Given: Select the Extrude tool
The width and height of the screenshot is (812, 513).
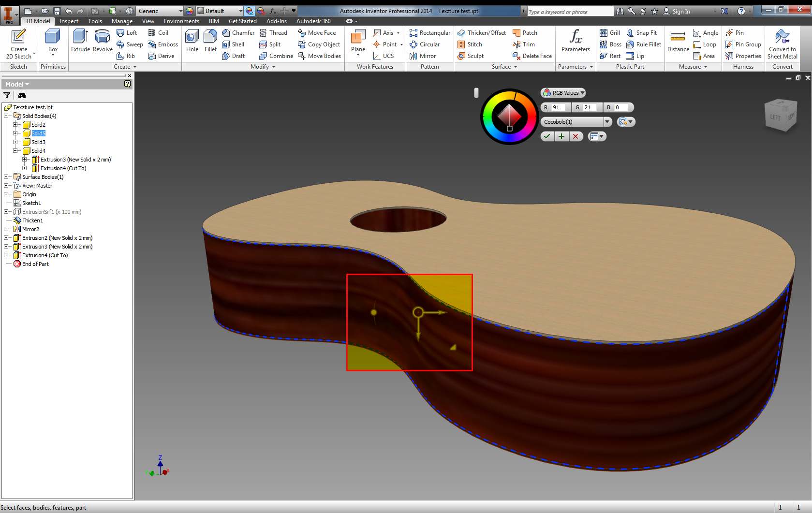Looking at the screenshot, I should point(80,40).
